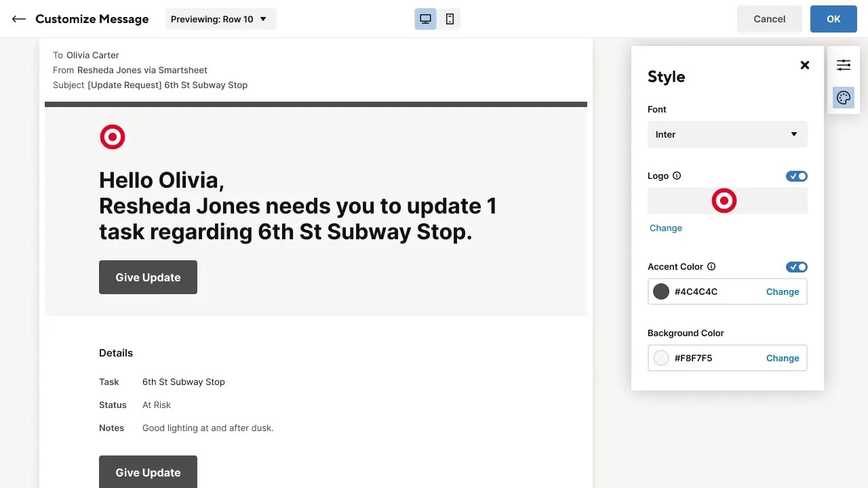
Task: Click the Logo info icon
Action: coord(677,176)
